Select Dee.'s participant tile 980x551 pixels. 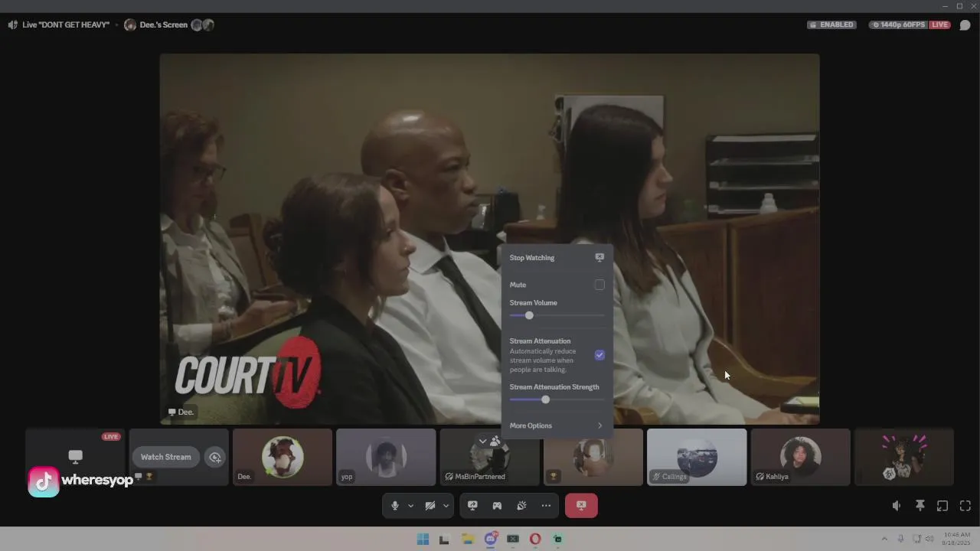[283, 457]
